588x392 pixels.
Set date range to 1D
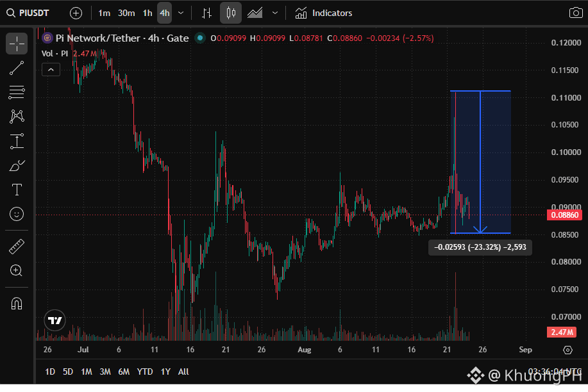50,372
